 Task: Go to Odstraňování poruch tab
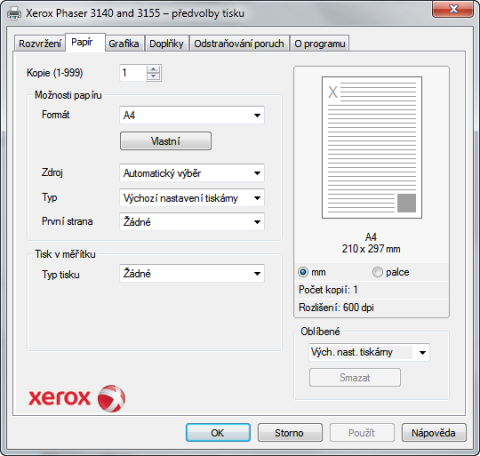(x=239, y=44)
